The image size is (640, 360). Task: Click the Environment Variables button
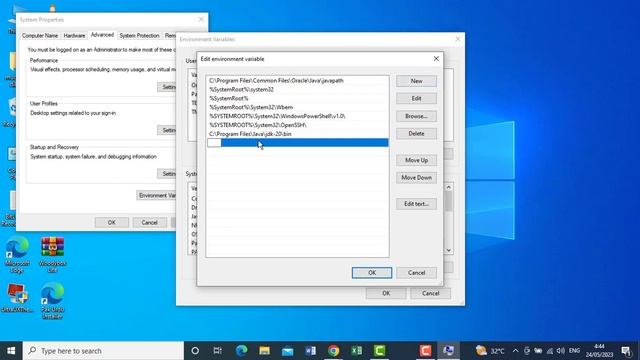157,196
